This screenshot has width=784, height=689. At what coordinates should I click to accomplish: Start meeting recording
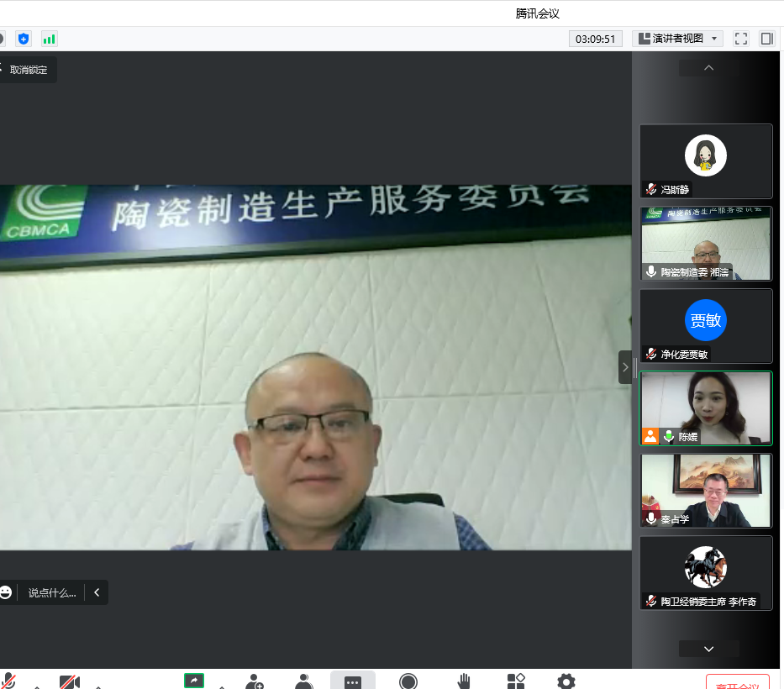(408, 681)
